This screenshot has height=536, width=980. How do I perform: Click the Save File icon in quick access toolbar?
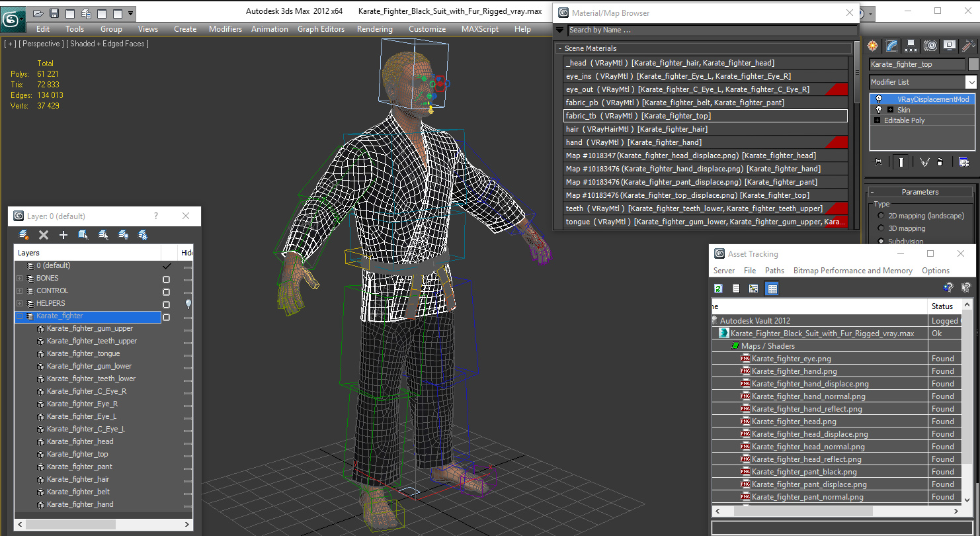[54, 13]
